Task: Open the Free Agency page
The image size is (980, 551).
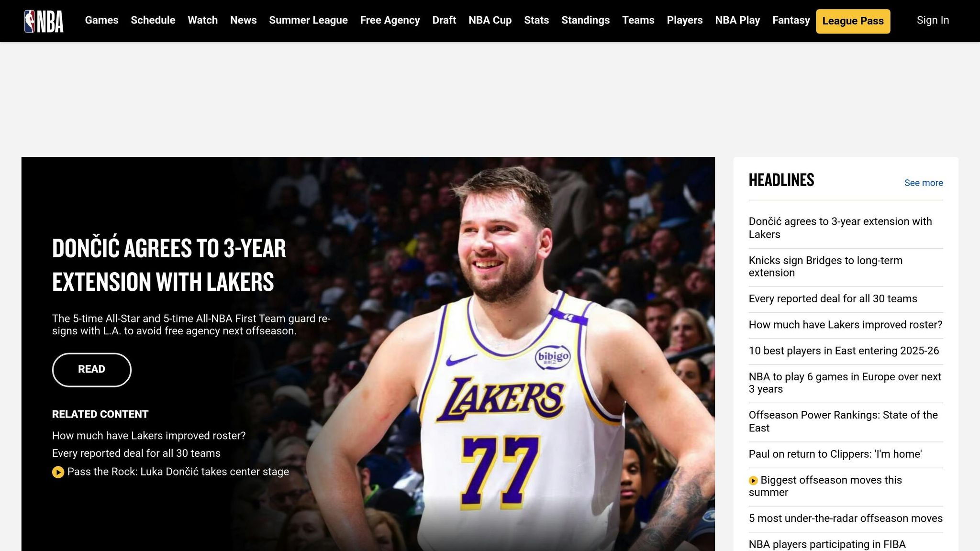Action: tap(390, 21)
